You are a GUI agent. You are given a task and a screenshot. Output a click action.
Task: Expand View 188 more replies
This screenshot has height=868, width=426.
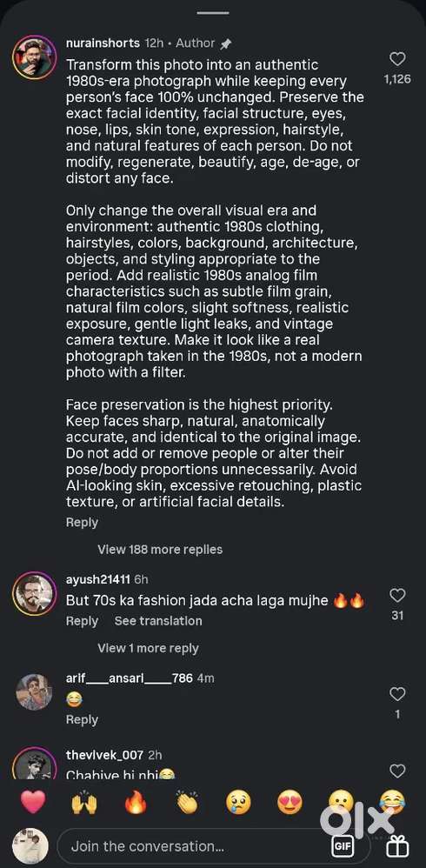pos(160,549)
